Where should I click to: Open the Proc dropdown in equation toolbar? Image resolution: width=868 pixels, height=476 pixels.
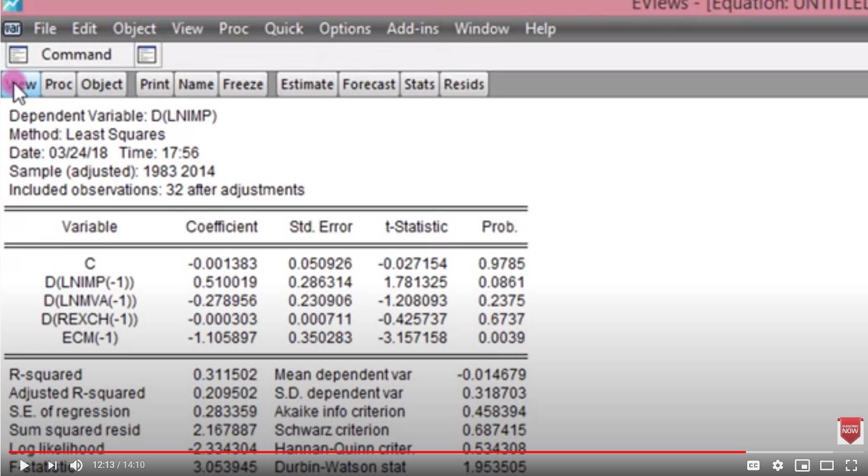click(x=58, y=84)
